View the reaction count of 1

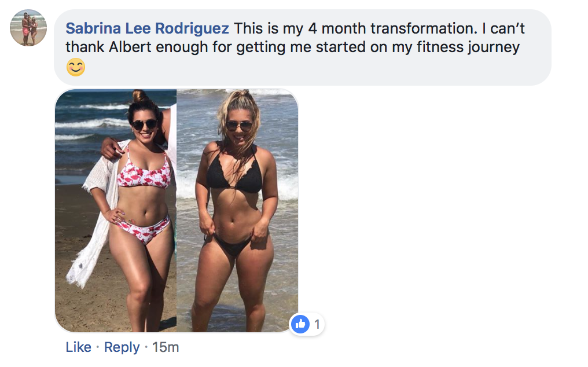pyautogui.click(x=317, y=324)
